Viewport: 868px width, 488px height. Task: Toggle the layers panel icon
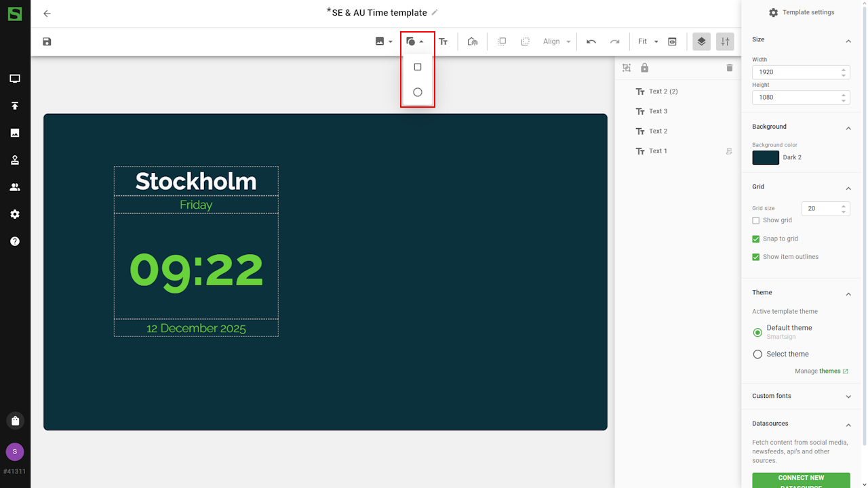701,42
